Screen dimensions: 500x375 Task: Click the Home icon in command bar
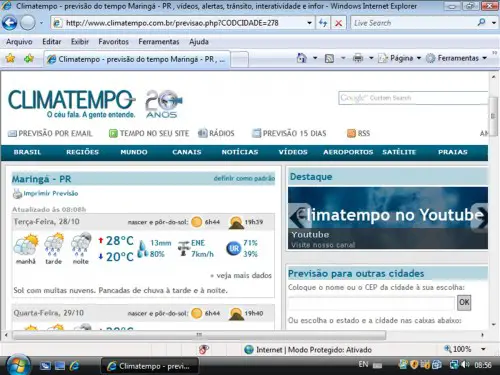click(302, 58)
